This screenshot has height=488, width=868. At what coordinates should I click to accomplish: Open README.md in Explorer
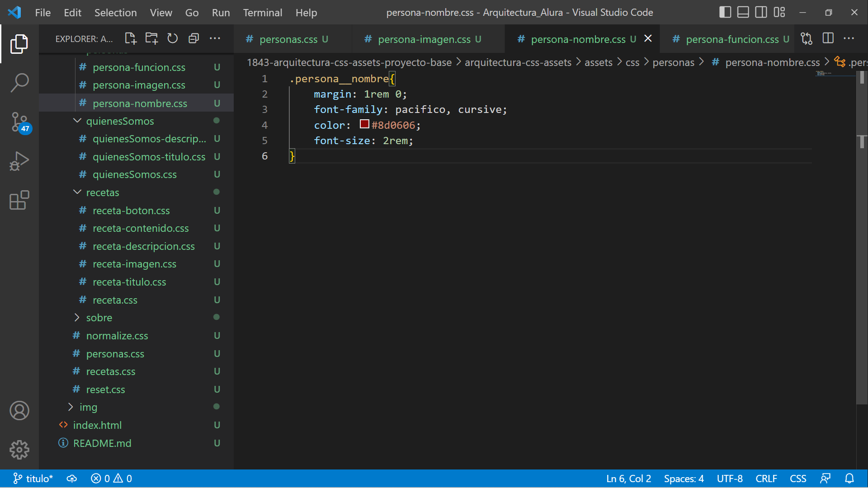[102, 443]
